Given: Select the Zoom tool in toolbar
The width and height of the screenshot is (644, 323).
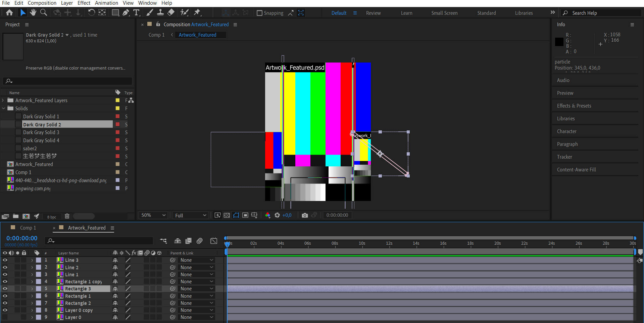Looking at the screenshot, I should tap(44, 13).
